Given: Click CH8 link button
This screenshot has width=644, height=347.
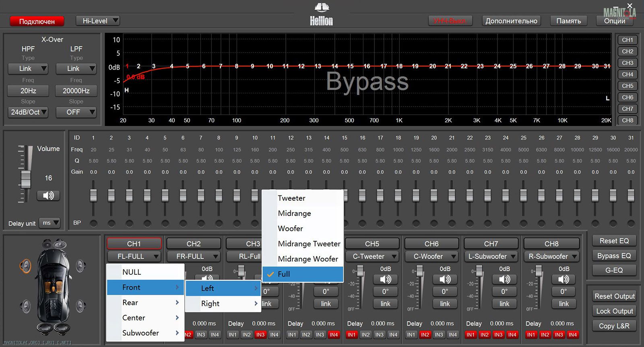Looking at the screenshot, I should click(564, 304).
